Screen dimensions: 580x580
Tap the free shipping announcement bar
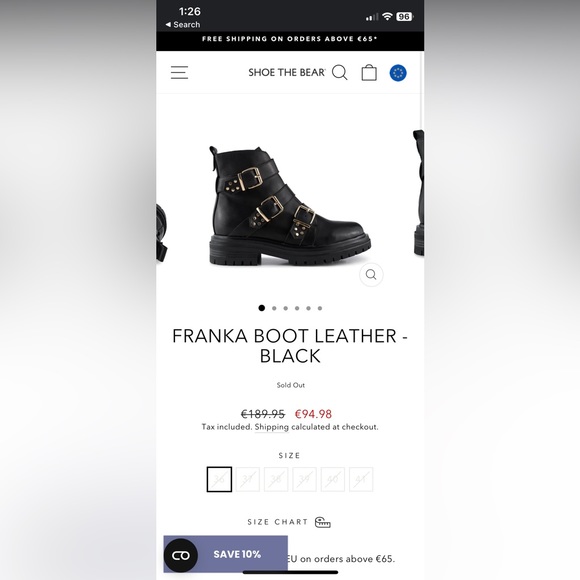click(x=290, y=39)
